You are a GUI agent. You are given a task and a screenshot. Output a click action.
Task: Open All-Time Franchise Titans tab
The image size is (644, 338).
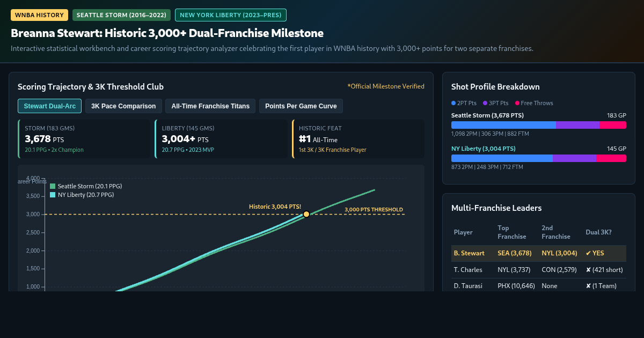tap(210, 106)
